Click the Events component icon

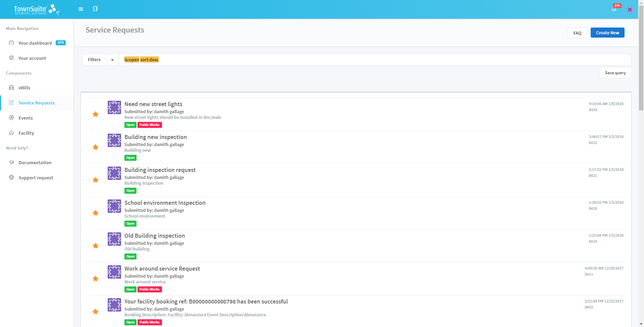click(11, 118)
